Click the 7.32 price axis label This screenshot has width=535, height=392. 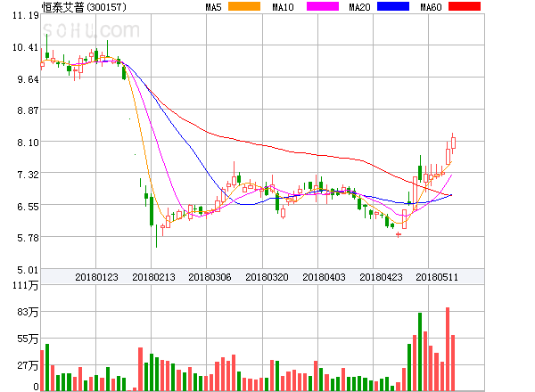[x=28, y=175]
